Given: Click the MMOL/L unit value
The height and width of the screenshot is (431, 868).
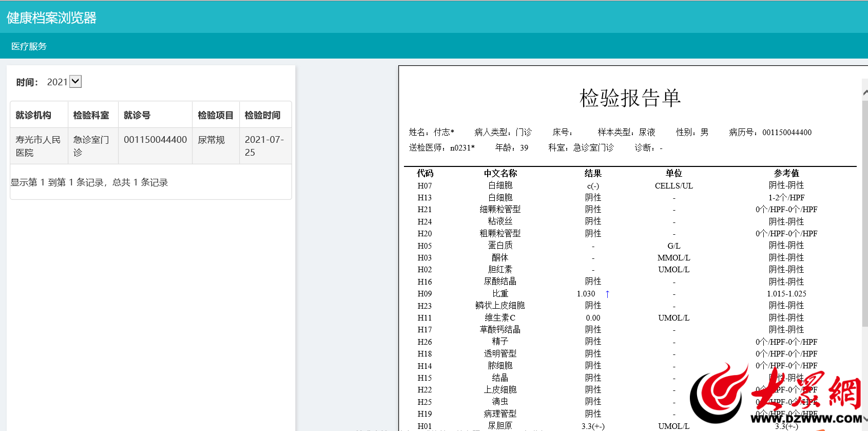Looking at the screenshot, I should tap(674, 258).
